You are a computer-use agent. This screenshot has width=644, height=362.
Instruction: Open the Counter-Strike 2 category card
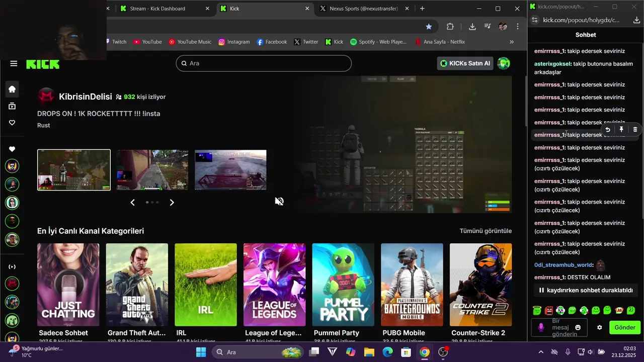coord(480,285)
